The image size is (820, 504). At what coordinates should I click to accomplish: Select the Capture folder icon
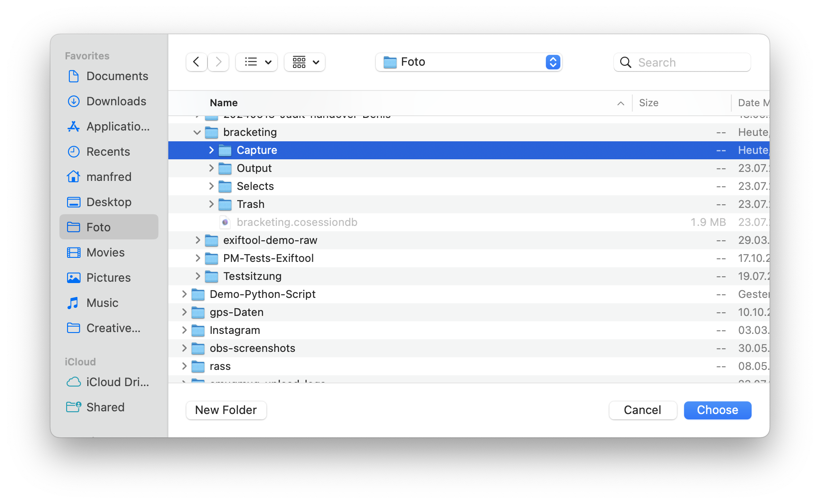point(225,150)
